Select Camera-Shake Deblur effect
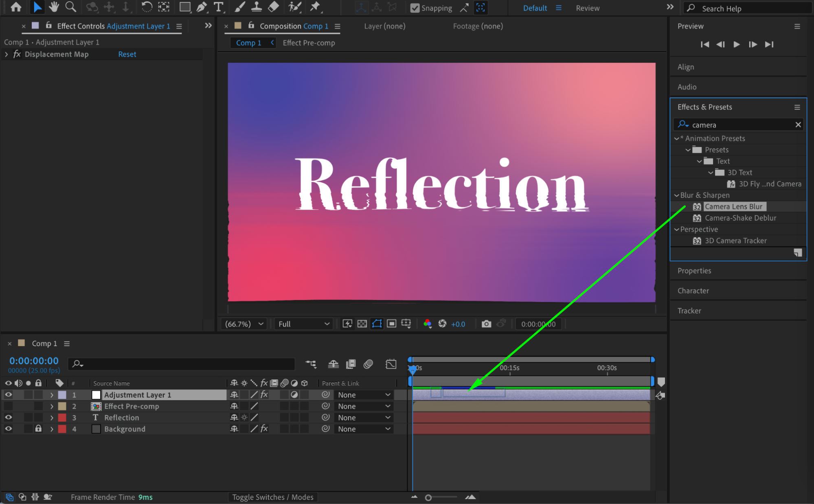The image size is (814, 504). click(740, 218)
